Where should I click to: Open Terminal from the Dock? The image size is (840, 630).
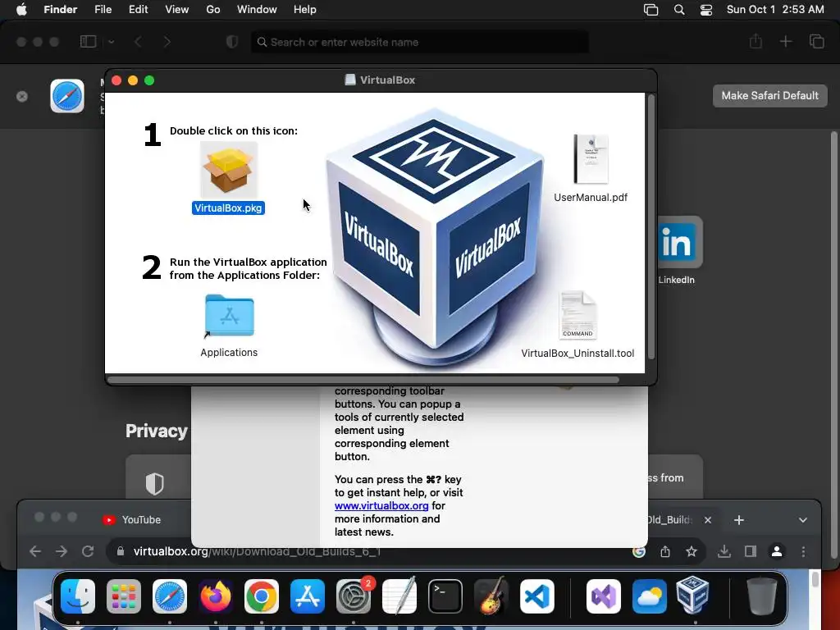[445, 596]
